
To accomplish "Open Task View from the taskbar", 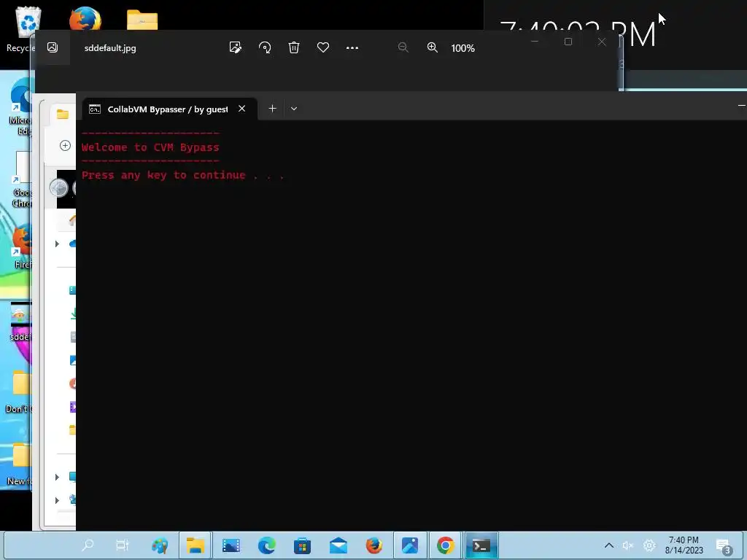I will pos(123,545).
